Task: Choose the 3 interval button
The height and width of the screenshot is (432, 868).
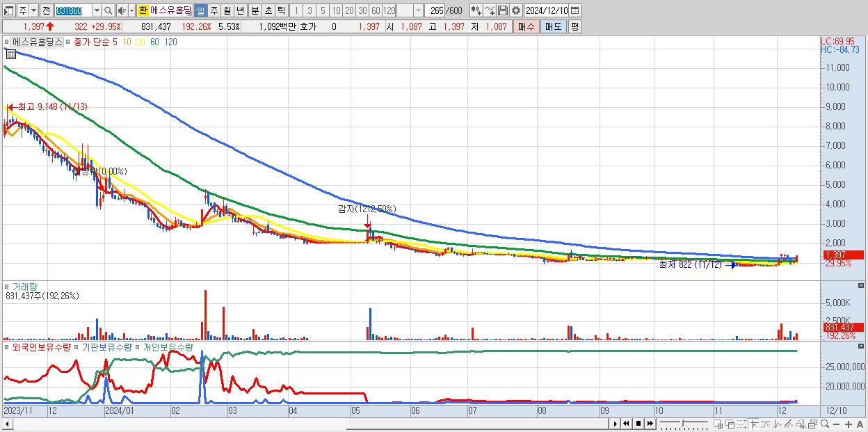Action: (x=310, y=10)
